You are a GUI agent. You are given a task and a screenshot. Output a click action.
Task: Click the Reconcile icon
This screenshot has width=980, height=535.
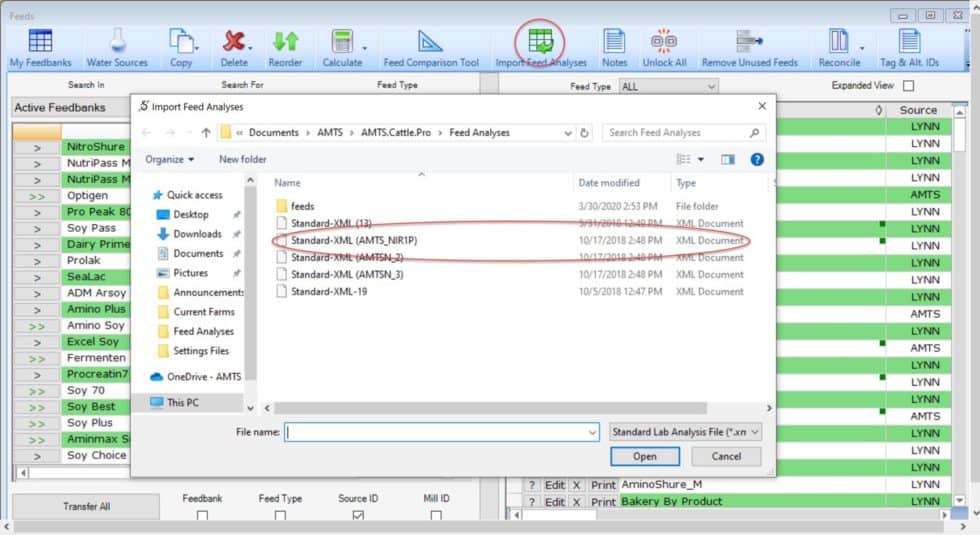[838, 41]
